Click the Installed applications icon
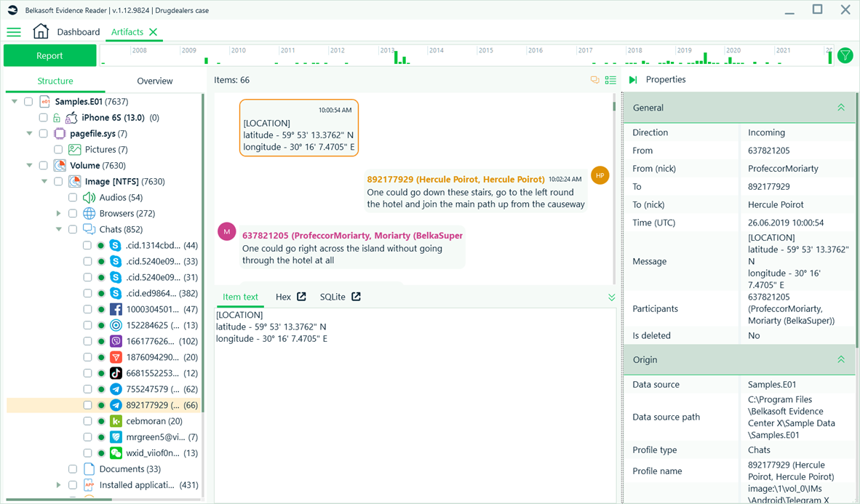The image size is (860, 504). tap(89, 485)
